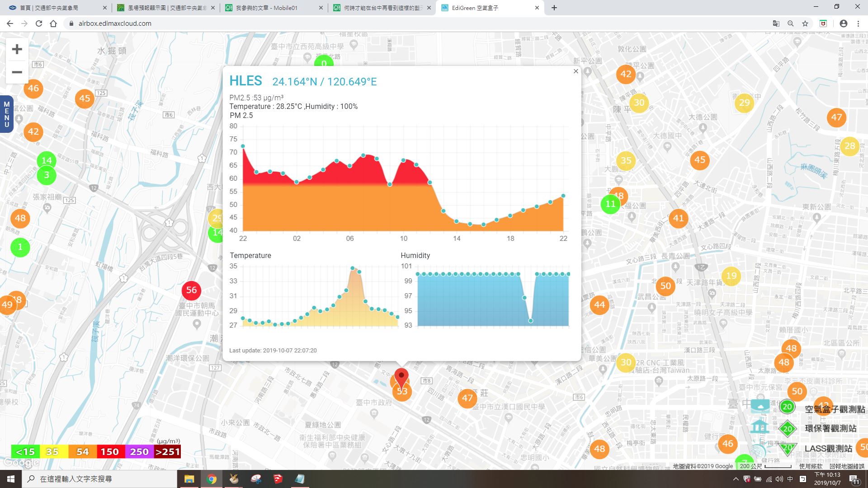Toggle 環保署觀測站 EPA station layer
This screenshot has height=488, width=868.
click(x=830, y=428)
